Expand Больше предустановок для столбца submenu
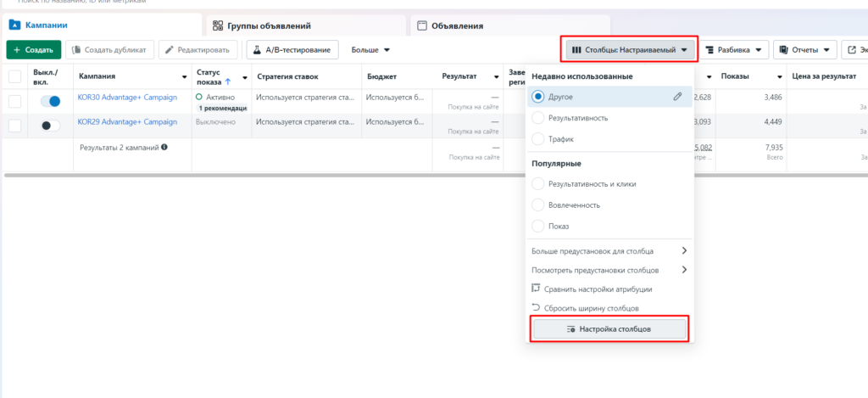The width and height of the screenshot is (868, 398). (x=609, y=251)
